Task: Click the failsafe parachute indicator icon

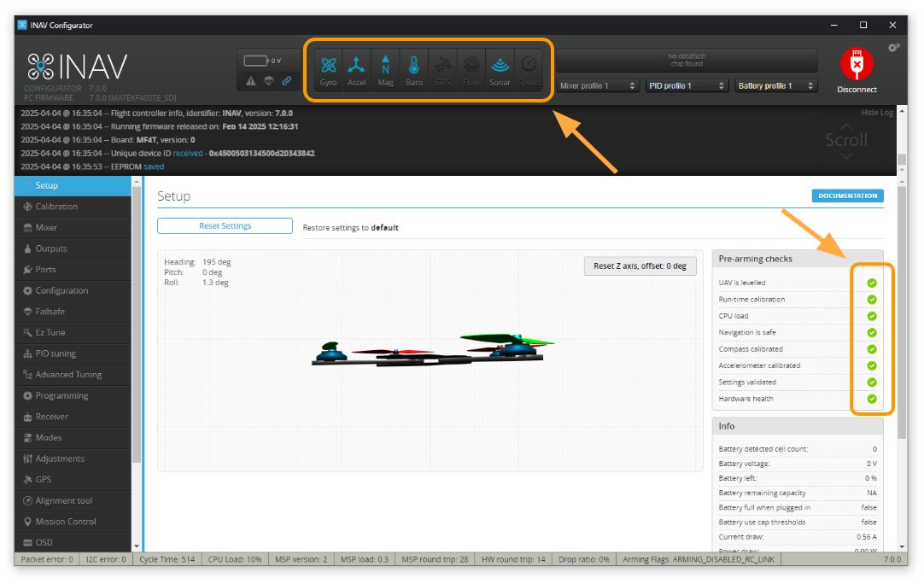Action: [x=269, y=81]
